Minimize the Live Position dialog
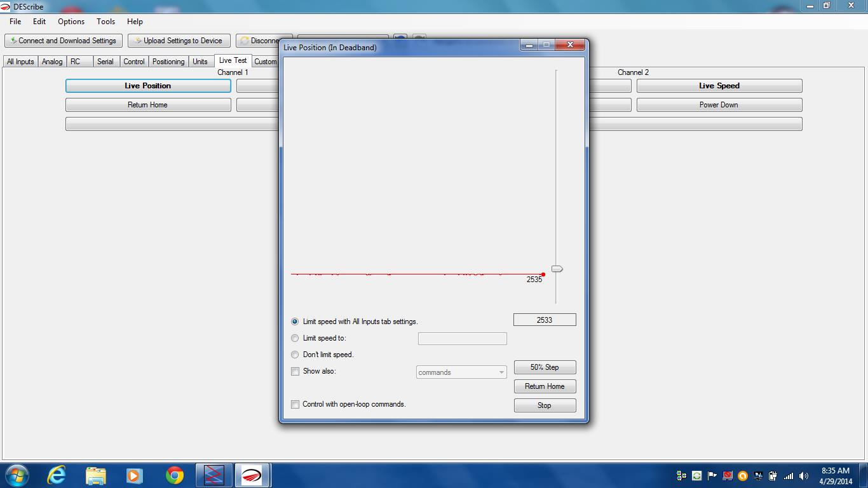This screenshot has height=488, width=868. [529, 44]
